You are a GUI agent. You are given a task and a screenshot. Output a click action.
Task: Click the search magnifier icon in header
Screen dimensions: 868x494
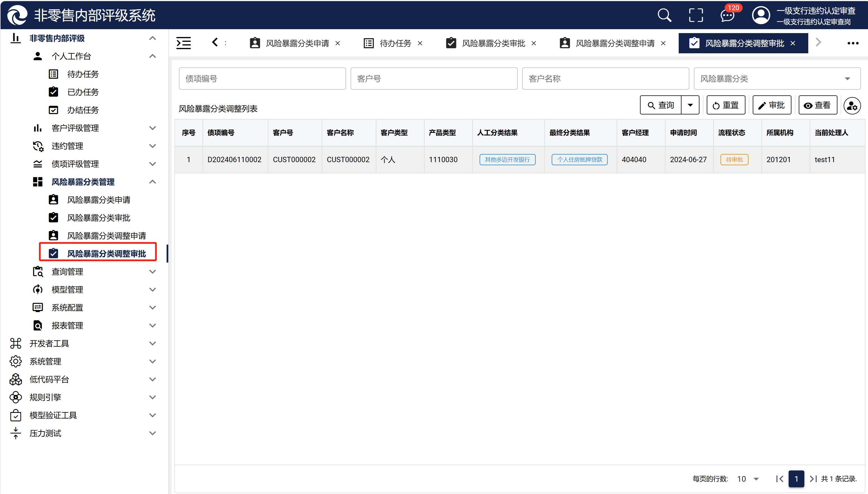click(x=664, y=15)
